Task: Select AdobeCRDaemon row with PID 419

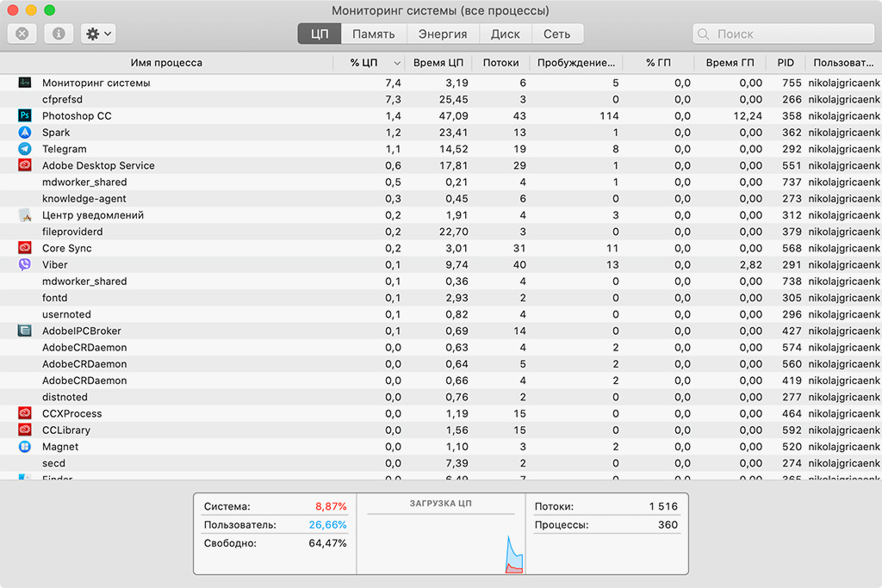Action: (x=441, y=381)
